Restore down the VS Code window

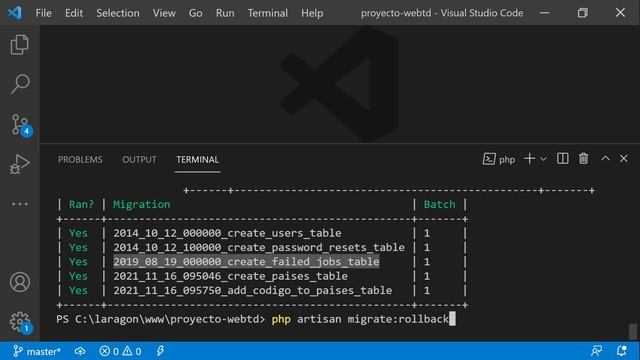coord(582,13)
